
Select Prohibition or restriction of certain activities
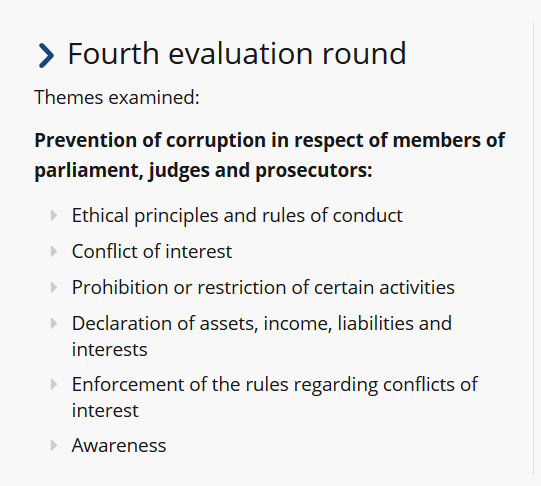coord(263,287)
